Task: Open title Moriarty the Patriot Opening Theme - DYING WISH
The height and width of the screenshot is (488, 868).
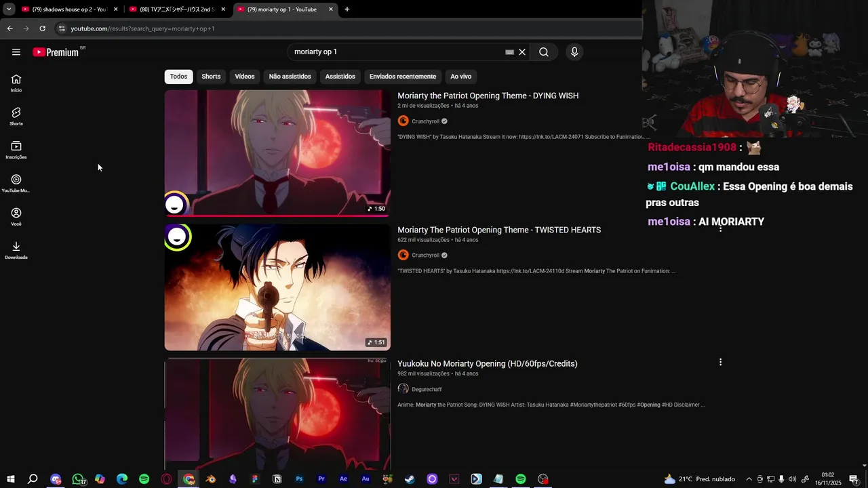Action: (x=488, y=96)
